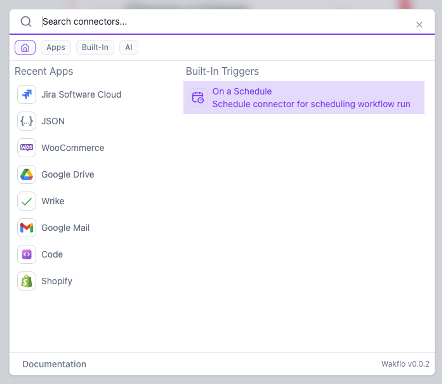Close the connector search dialog
Viewport: 442px width, 384px height.
point(419,25)
